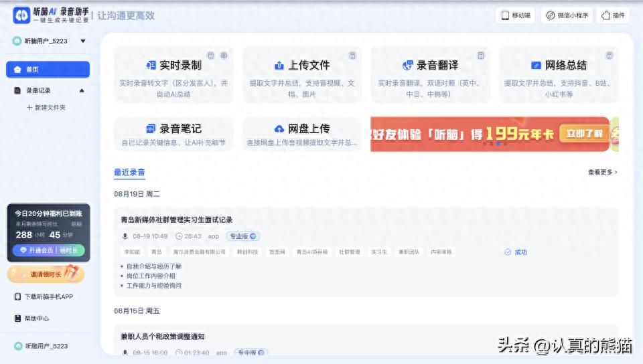643x364 pixels.
Task: Click the guide icon on 上传文件 card
Action: pyautogui.click(x=352, y=56)
